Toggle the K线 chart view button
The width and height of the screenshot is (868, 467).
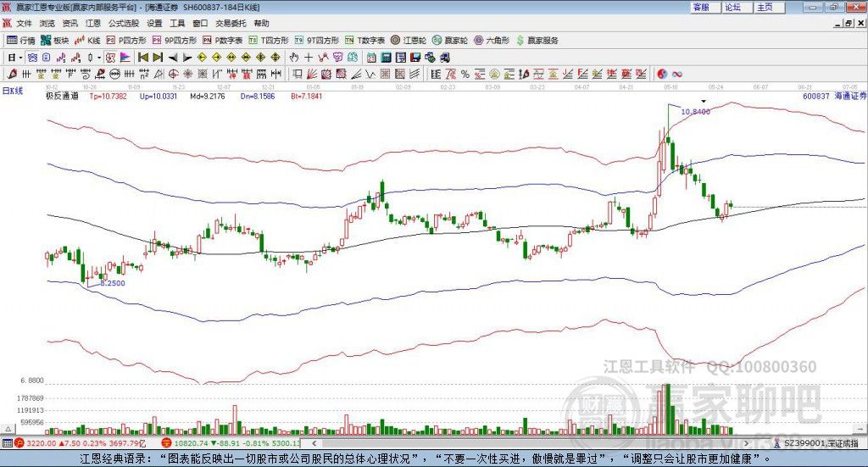pos(87,41)
